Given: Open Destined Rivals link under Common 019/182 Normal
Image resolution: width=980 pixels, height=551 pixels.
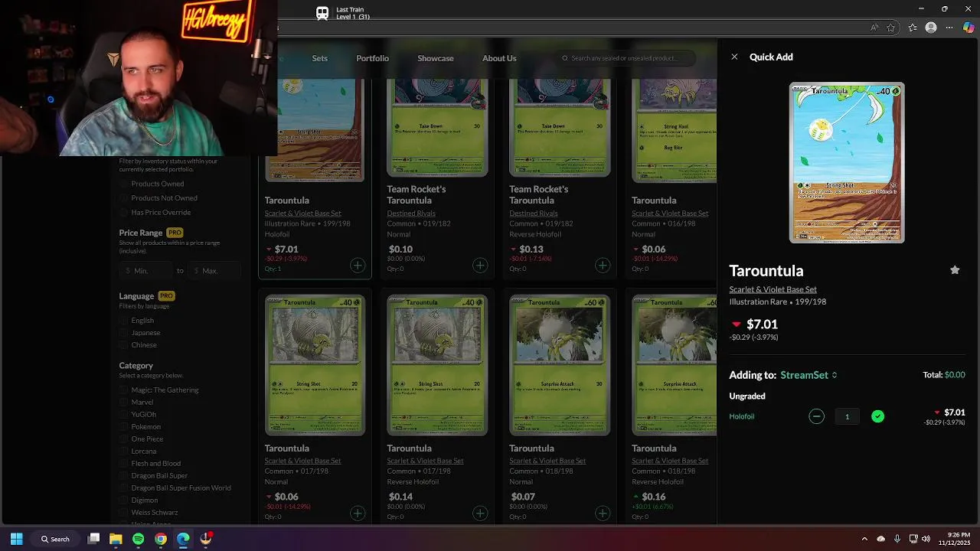Looking at the screenshot, I should 411,214.
